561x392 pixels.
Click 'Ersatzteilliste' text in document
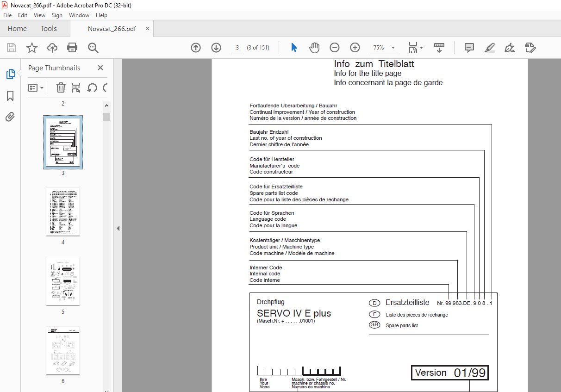[407, 303]
